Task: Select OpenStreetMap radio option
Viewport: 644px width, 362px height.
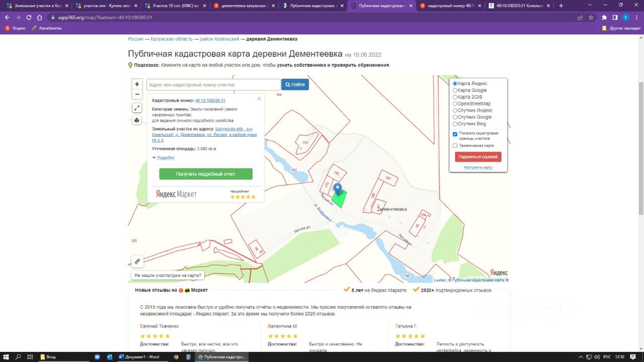Action: pyautogui.click(x=455, y=104)
